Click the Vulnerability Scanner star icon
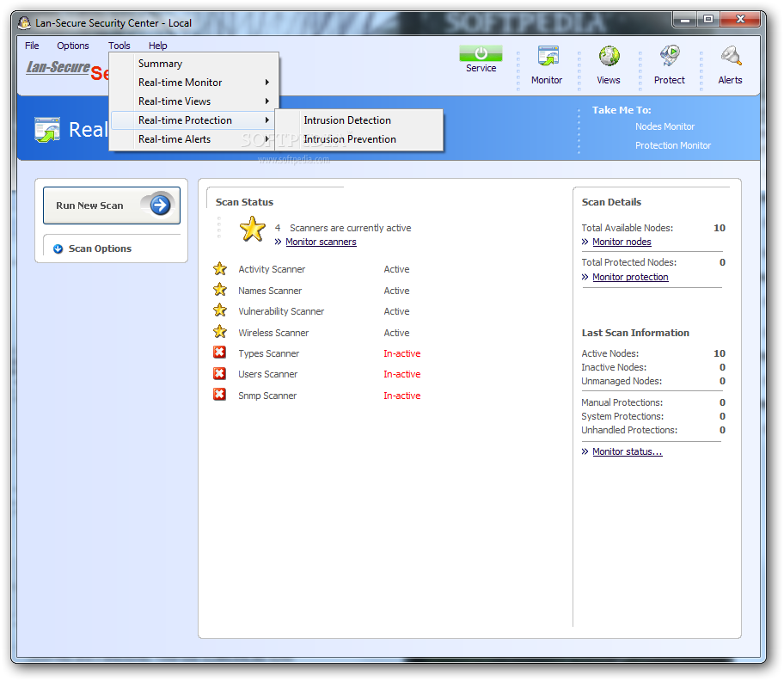This screenshot has height=681, width=784. [219, 310]
